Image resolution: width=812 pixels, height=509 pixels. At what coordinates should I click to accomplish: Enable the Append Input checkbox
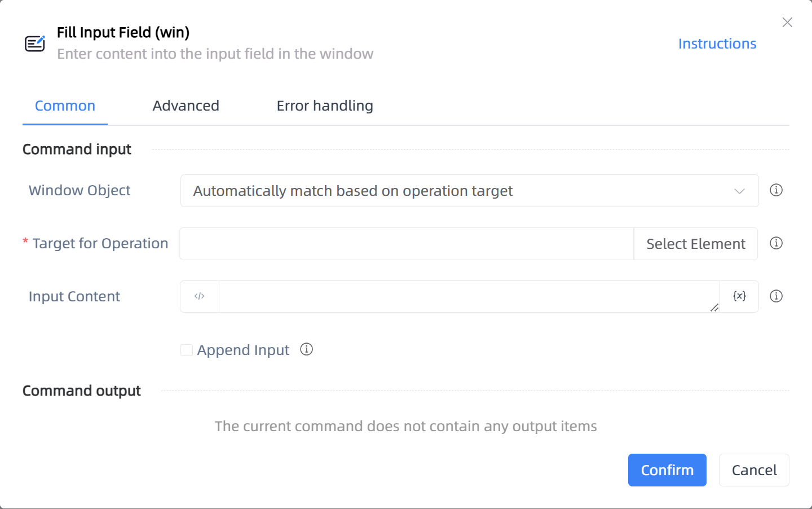pos(187,350)
